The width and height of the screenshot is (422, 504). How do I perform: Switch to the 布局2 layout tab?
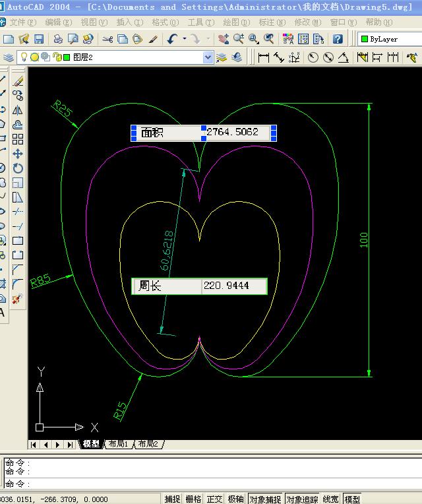click(x=148, y=444)
